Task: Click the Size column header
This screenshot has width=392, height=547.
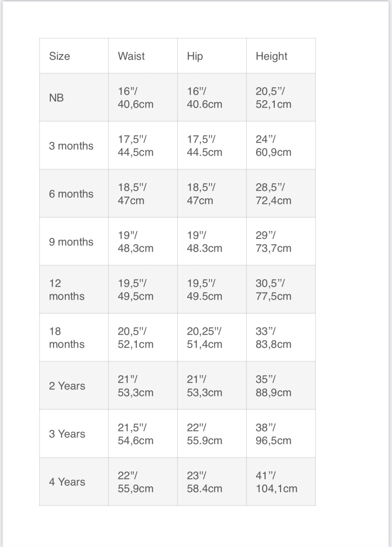Action: click(60, 56)
